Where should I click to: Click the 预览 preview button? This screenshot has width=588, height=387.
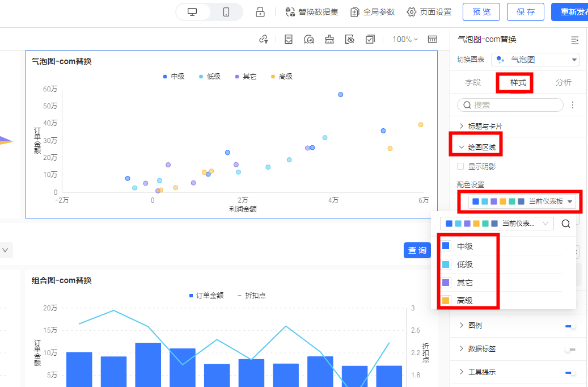click(x=481, y=12)
